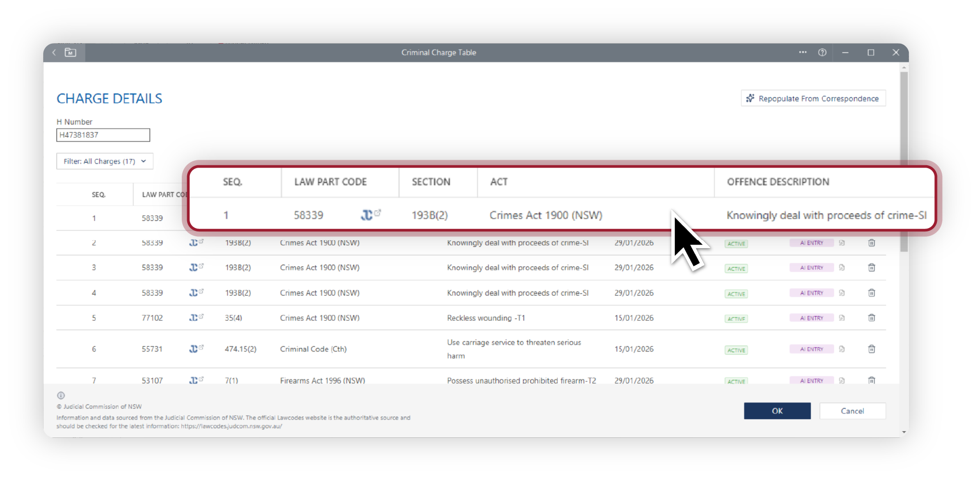Click law part code '53107'
980x481 pixels.
click(x=152, y=380)
